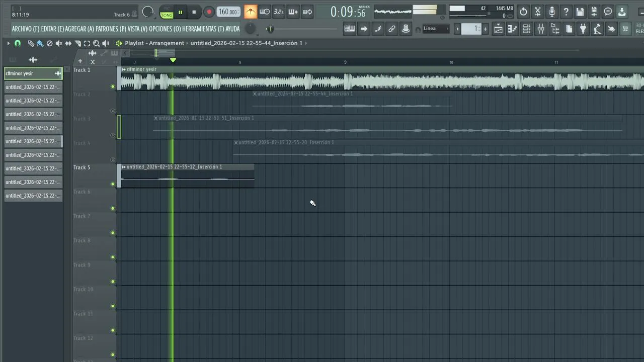Open playlist options menu arrow

click(x=9, y=43)
